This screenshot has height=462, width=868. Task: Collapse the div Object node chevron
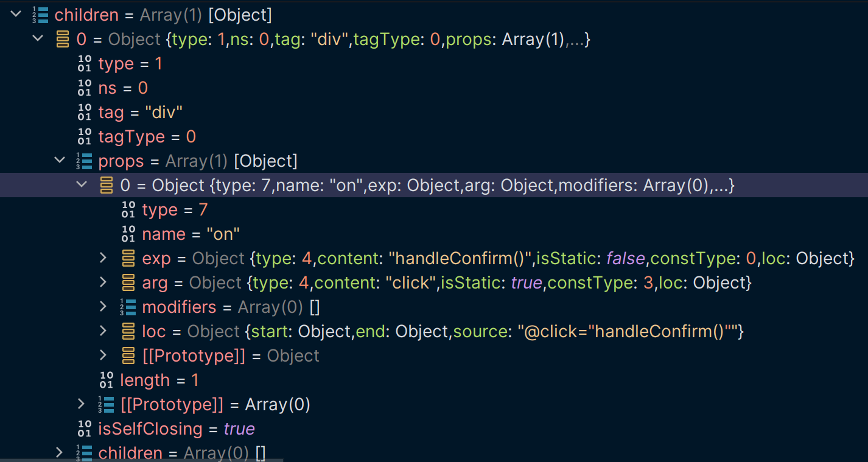tap(38, 38)
